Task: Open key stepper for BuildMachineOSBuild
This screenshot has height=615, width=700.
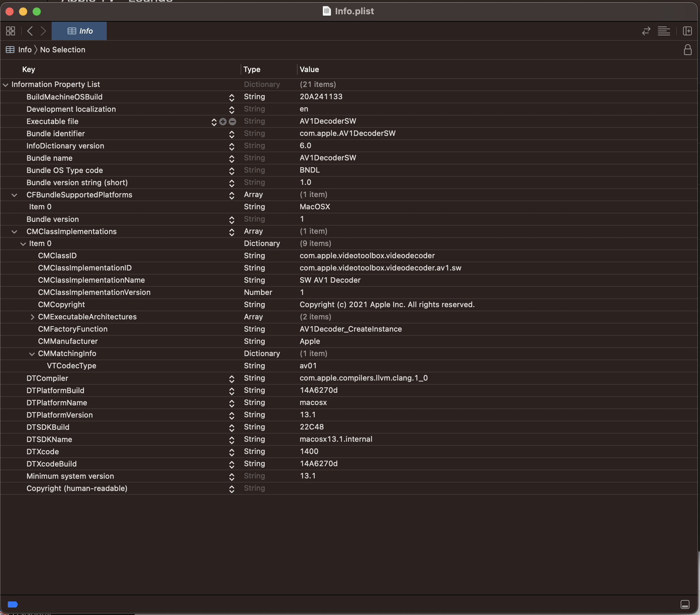Action: 231,97
